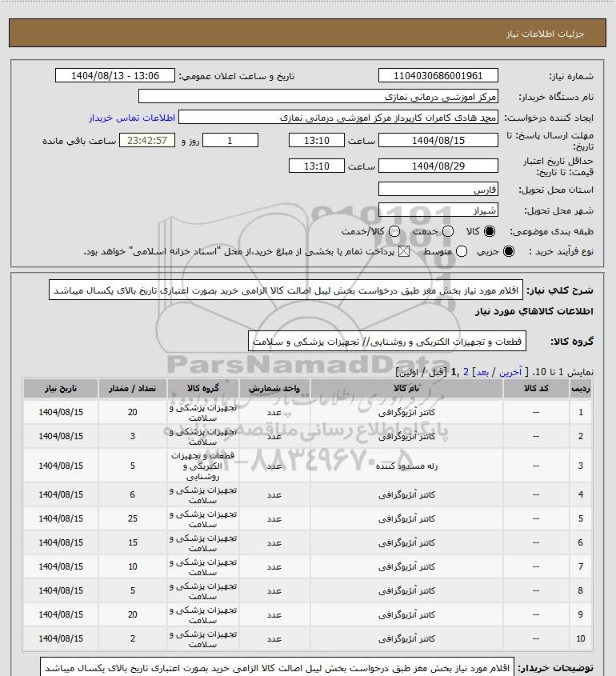Screen dimensions: 616x676
Task: Open اطلاعات تماس خریدار link
Action: pyautogui.click(x=132, y=118)
